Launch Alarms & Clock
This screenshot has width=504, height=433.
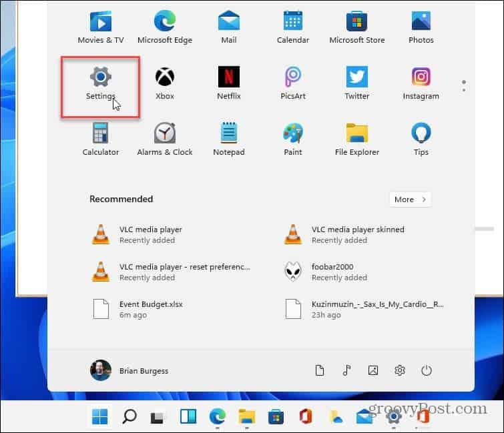click(x=165, y=139)
